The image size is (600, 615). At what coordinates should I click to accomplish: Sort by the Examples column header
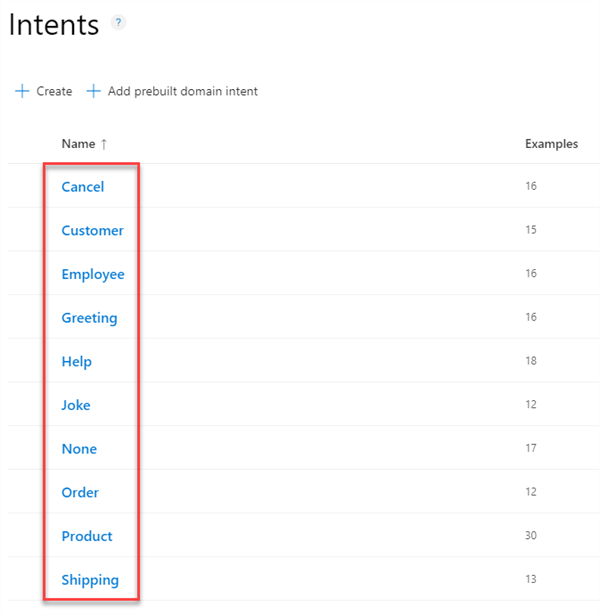click(x=551, y=144)
